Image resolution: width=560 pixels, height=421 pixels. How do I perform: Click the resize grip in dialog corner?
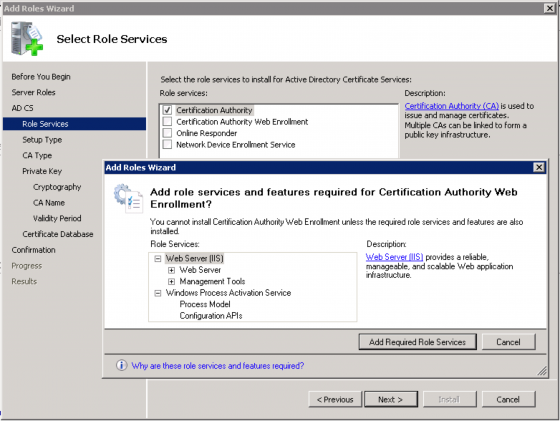pyautogui.click(x=542, y=371)
